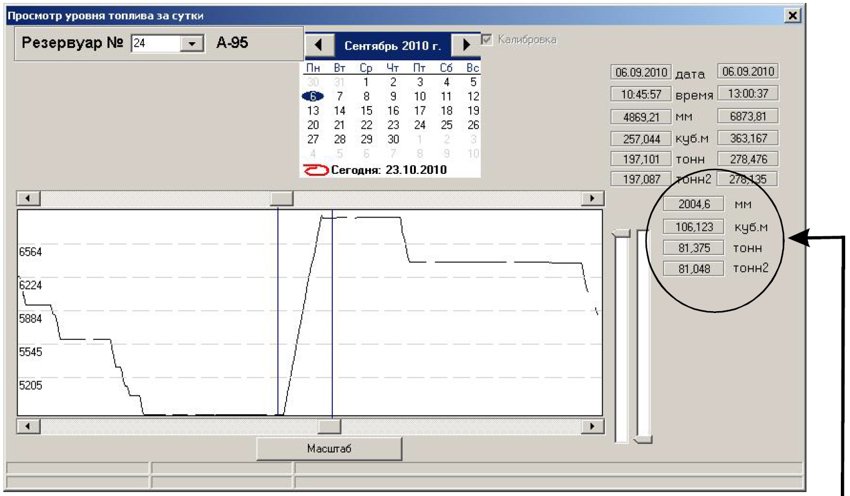
Task: Click the upper horizontal scrollbar thumb
Action: click(282, 198)
